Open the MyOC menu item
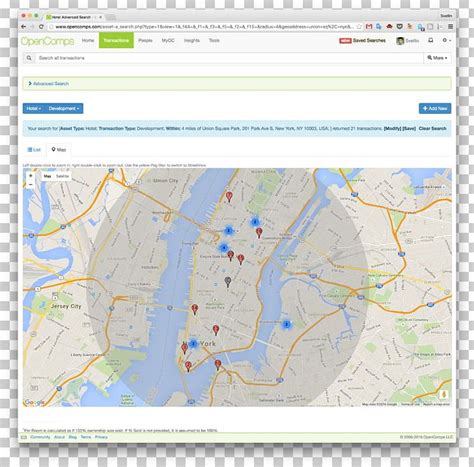Viewport: 474px width, 467px height. pos(168,40)
